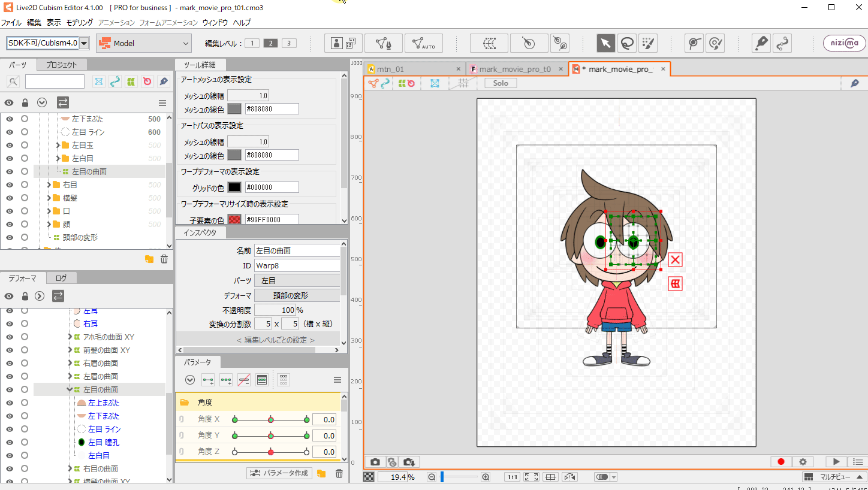This screenshot has width=868, height=490.
Task: Click the 頭部の変形 deformer field
Action: tap(297, 295)
